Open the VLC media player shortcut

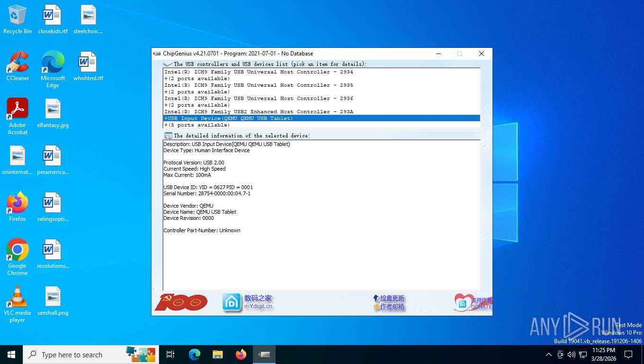pos(18,304)
